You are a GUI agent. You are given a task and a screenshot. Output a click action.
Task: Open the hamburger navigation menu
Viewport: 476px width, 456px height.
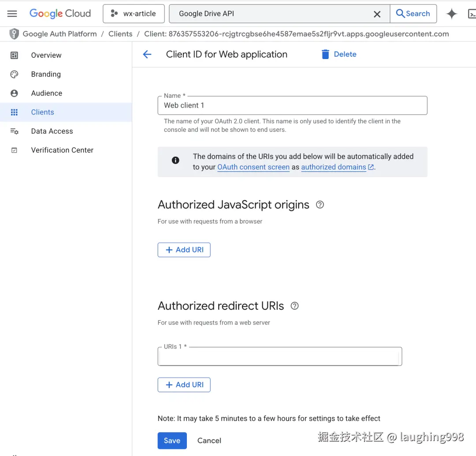(12, 14)
